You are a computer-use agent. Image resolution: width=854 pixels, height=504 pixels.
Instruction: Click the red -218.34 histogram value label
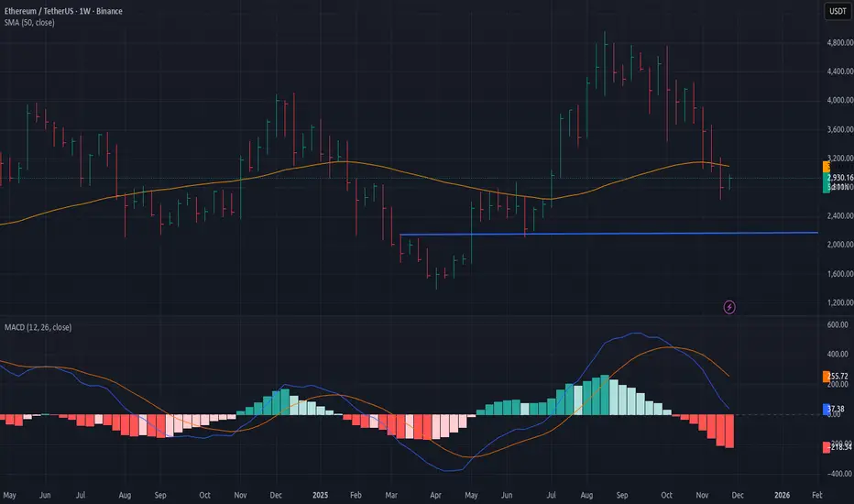838,447
